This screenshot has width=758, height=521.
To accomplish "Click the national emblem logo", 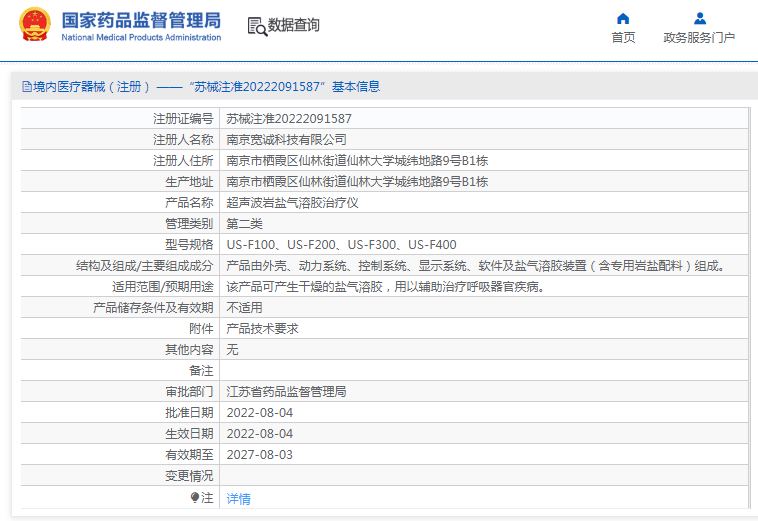I will point(35,24).
